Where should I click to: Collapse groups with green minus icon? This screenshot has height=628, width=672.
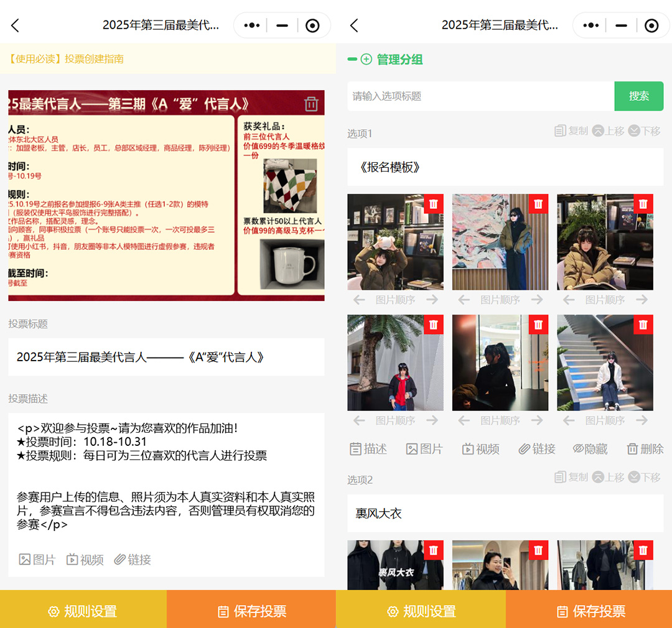click(352, 60)
